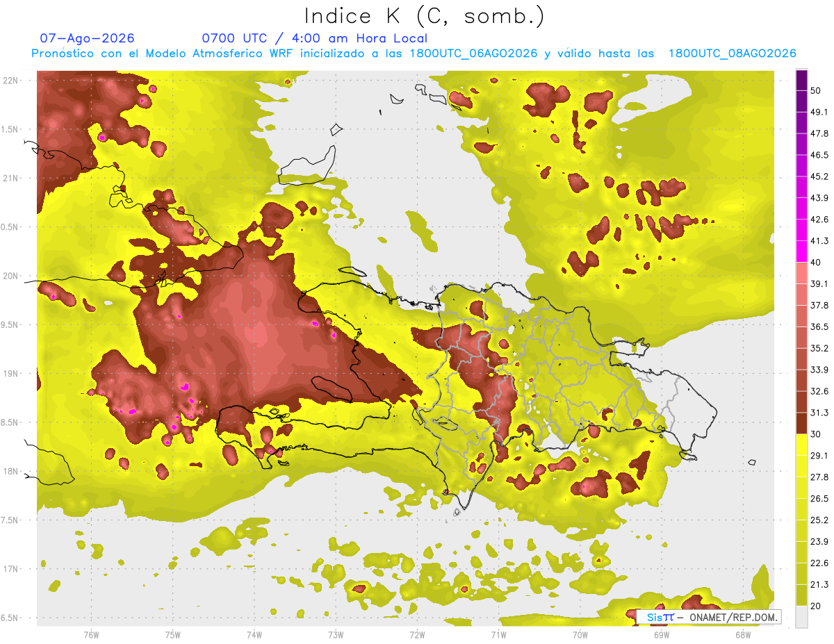This screenshot has width=834, height=644.
Task: Click the longitude axis label '68W'
Action: click(742, 635)
